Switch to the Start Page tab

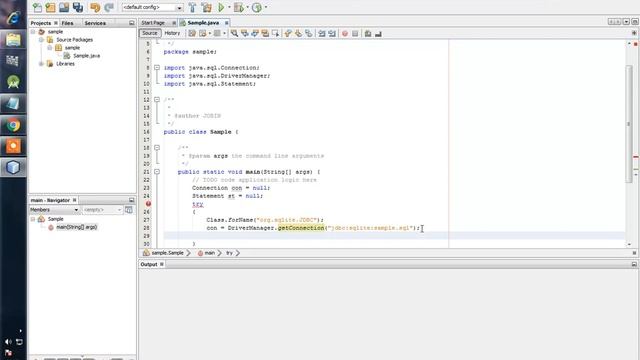[x=153, y=23]
